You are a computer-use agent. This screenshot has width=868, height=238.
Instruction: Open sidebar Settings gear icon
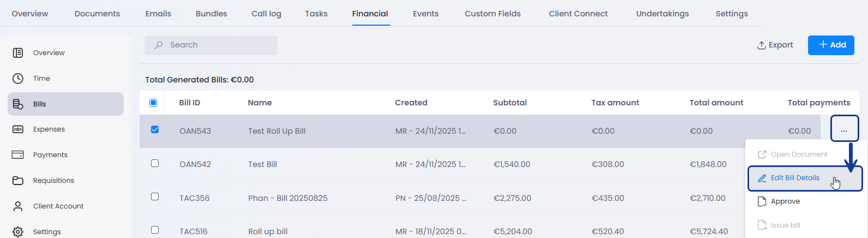tap(18, 231)
